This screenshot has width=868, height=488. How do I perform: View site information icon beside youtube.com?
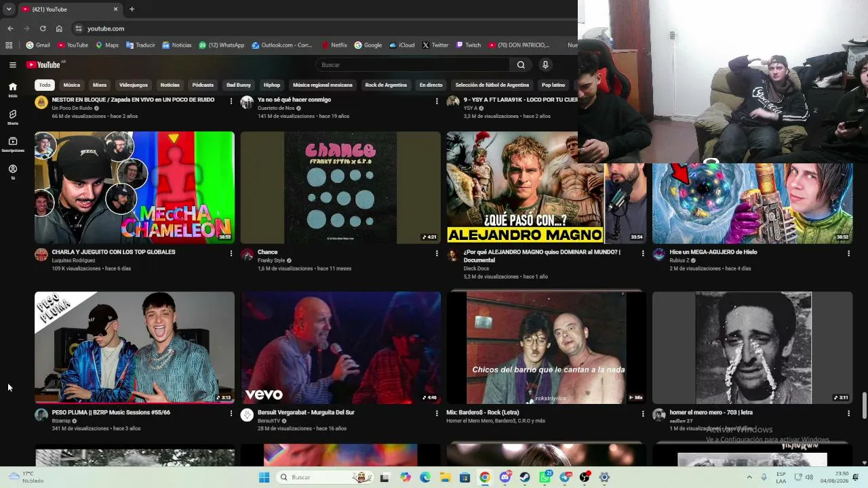[x=79, y=28]
